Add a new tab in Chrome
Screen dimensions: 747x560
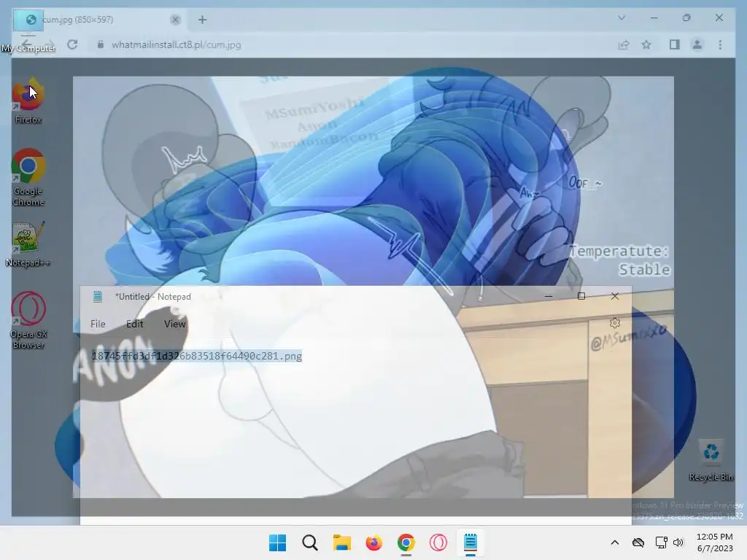pyautogui.click(x=203, y=20)
